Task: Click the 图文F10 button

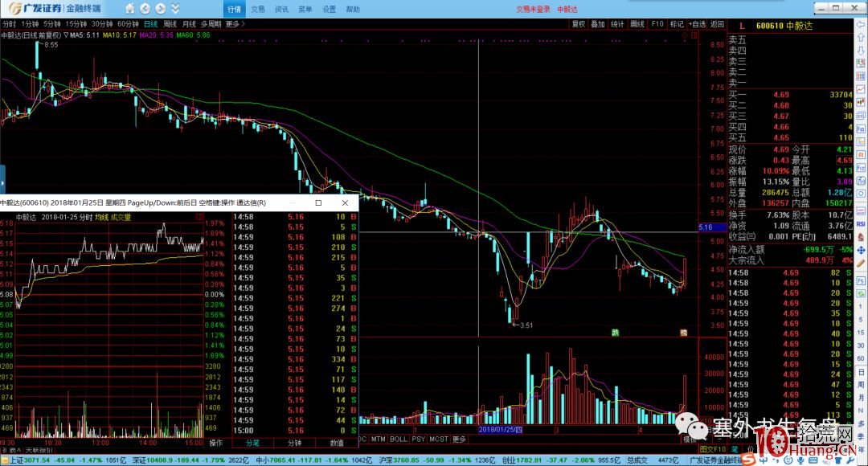Action: (713, 449)
